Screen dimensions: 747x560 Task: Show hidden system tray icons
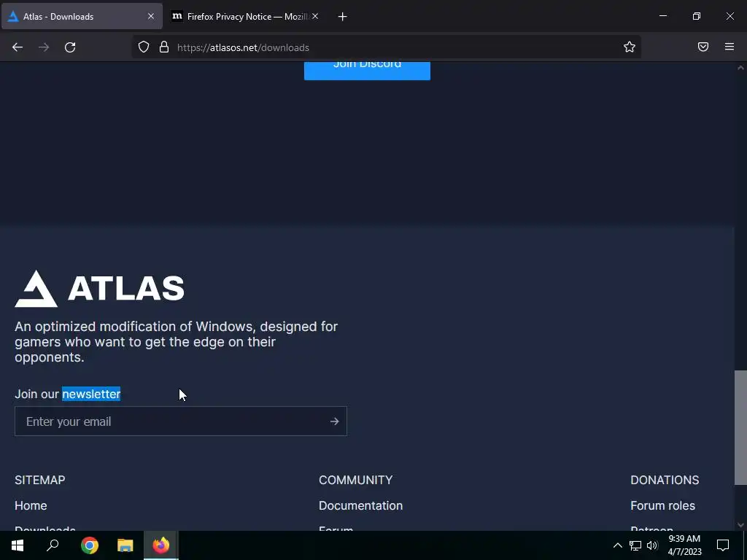click(x=617, y=545)
